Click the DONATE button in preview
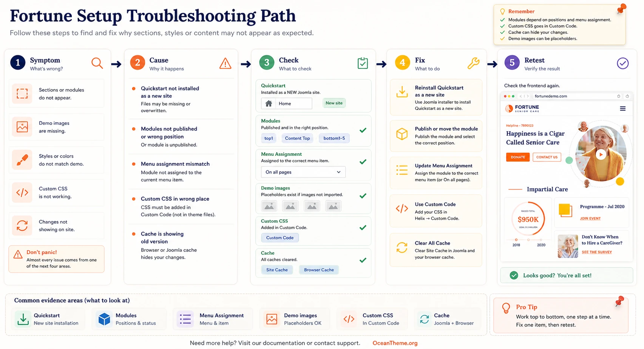This screenshot has height=349, width=644. [x=518, y=157]
